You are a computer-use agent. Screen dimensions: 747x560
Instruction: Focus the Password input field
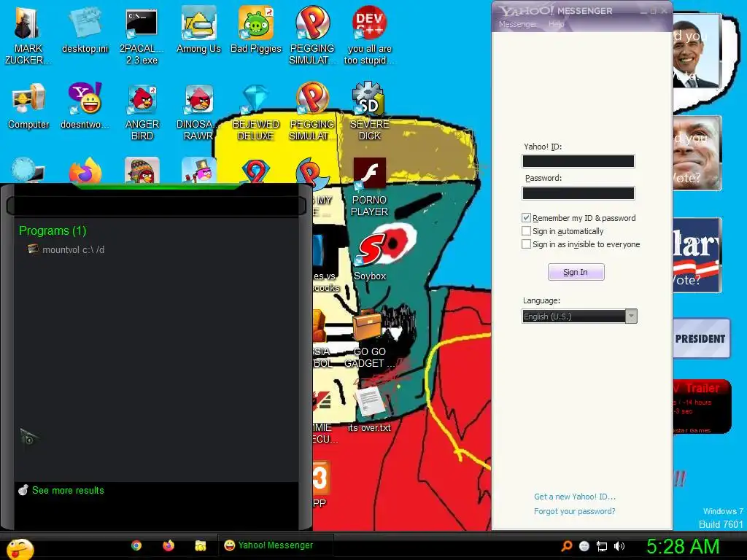(x=578, y=192)
